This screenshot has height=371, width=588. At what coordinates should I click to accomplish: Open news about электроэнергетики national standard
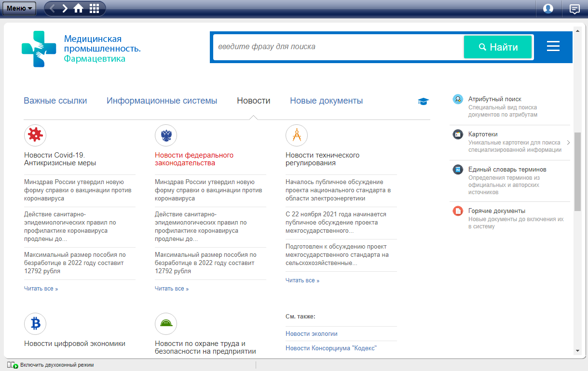[338, 190]
